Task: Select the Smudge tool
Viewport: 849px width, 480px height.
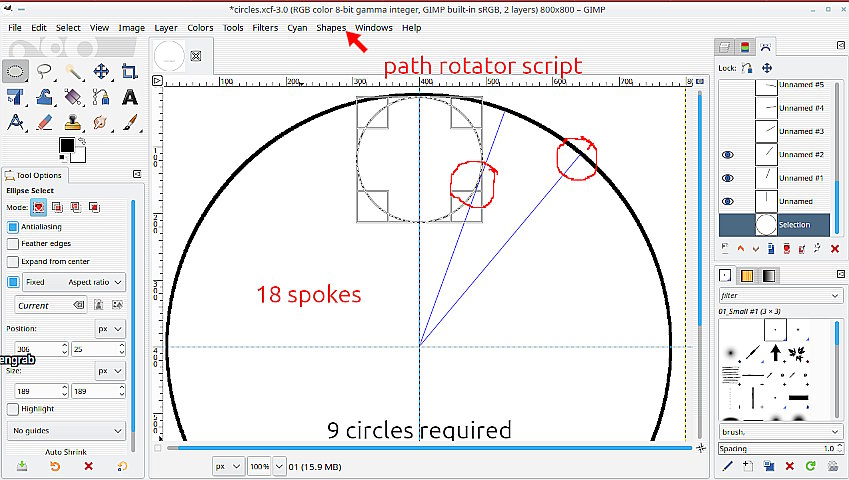Action: 101,123
